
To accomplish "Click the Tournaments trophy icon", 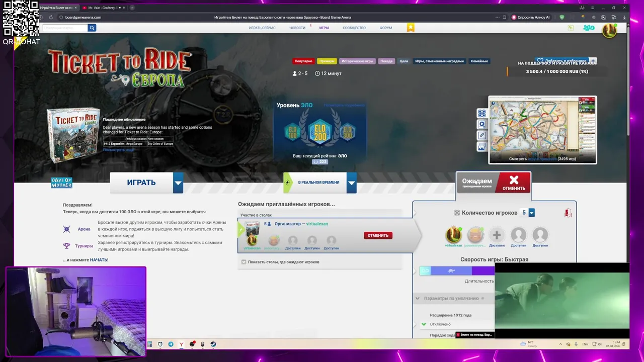I will (66, 246).
